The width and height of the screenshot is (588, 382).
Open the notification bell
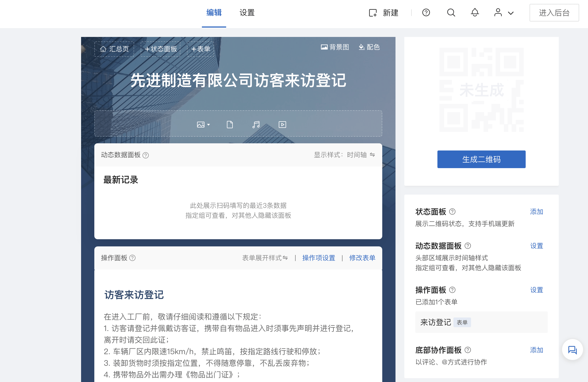click(475, 13)
